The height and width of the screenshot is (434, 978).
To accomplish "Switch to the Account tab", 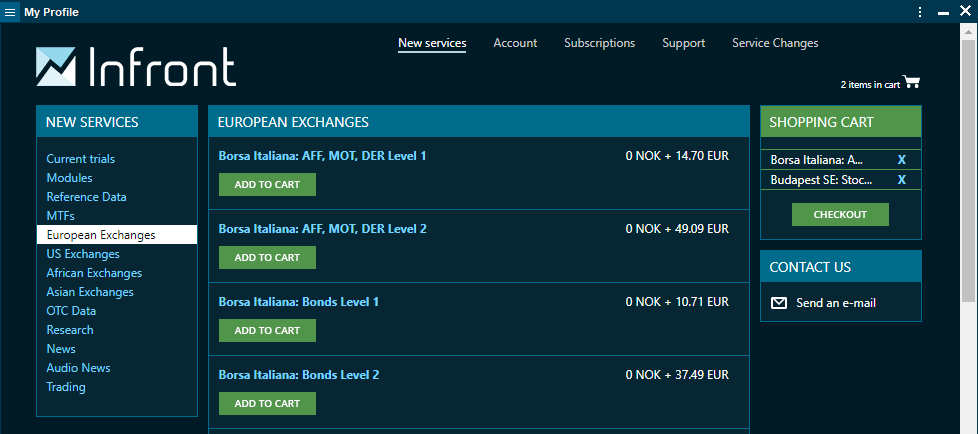I will tap(515, 43).
